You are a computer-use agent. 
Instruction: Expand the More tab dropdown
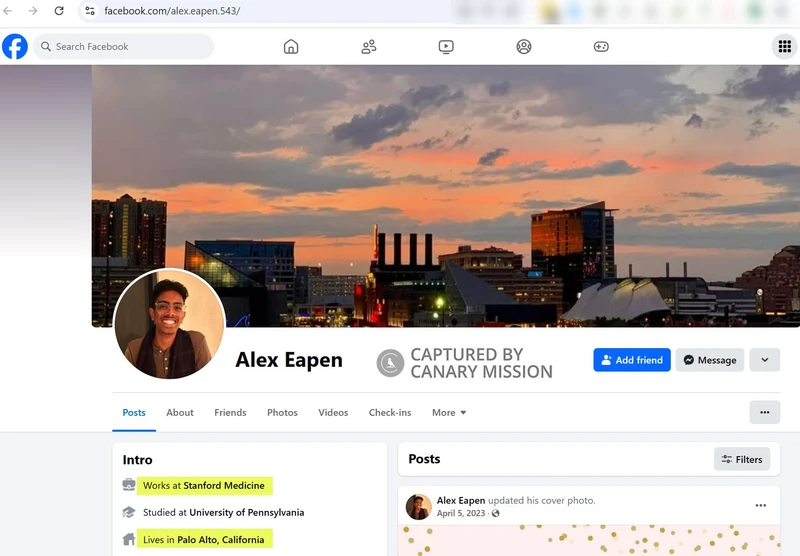[x=449, y=412]
